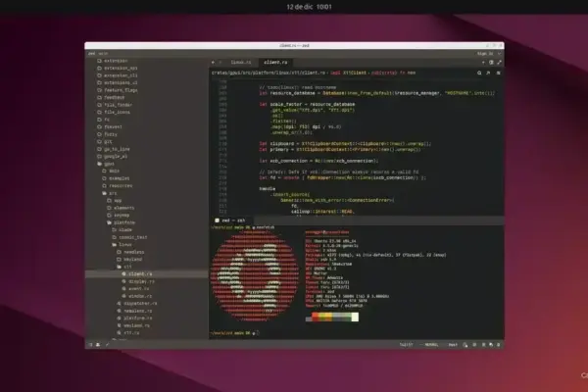The height and width of the screenshot is (392, 588).
Task: Click impl X11Client in the breadcrumb
Action: click(x=348, y=73)
